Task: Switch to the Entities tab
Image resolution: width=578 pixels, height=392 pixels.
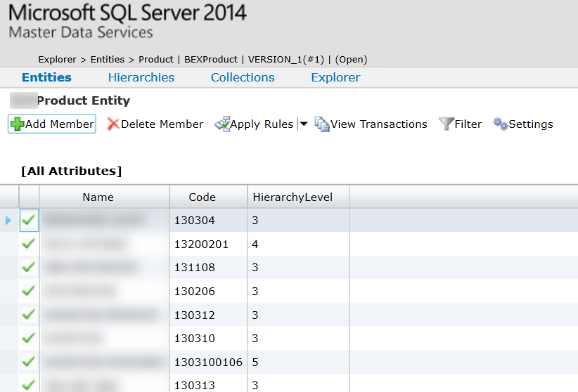Action: pyautogui.click(x=46, y=77)
